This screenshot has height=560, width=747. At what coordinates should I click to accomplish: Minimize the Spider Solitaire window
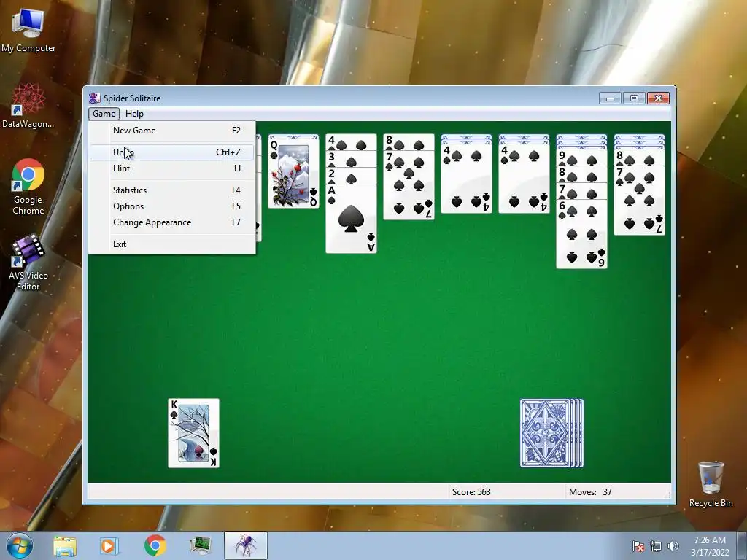click(x=611, y=98)
